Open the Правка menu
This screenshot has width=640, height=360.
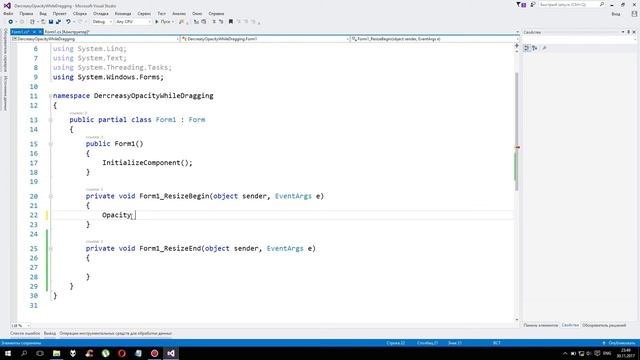point(26,13)
